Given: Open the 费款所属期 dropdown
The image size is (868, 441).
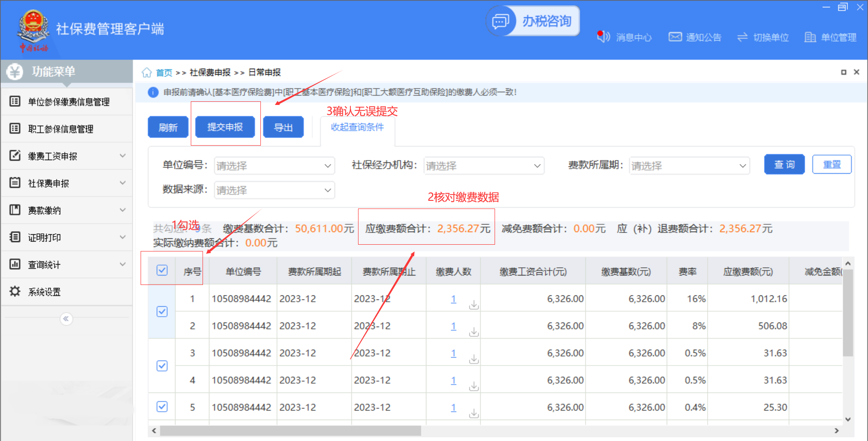Looking at the screenshot, I should (x=689, y=166).
